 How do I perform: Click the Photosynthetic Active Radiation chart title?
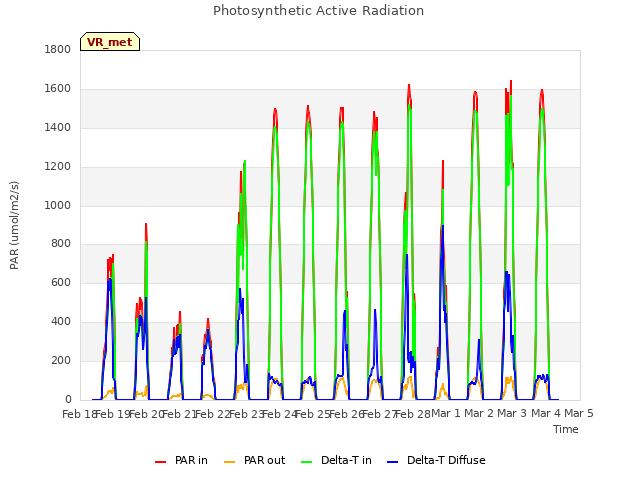tap(318, 11)
